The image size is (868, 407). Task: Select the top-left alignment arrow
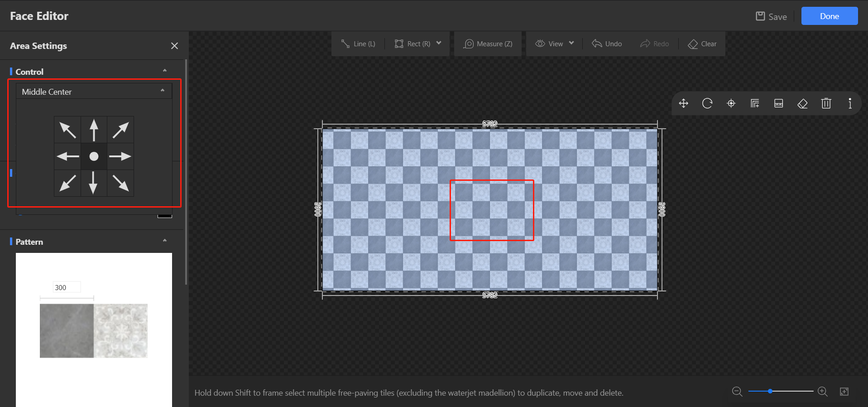[x=67, y=130]
